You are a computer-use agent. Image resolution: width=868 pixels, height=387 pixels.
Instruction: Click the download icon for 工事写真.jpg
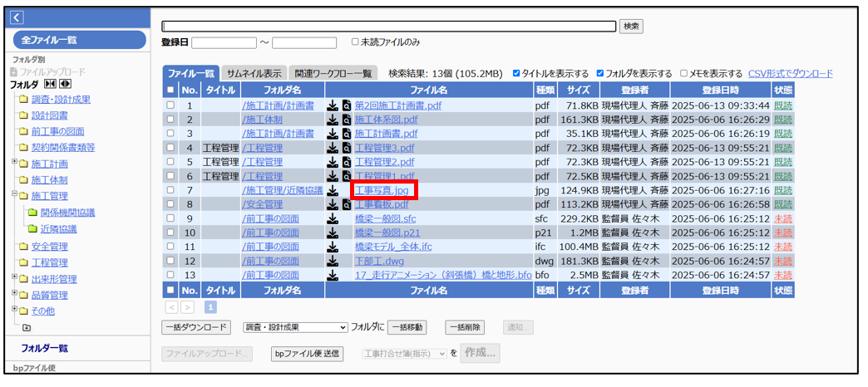pyautogui.click(x=333, y=191)
